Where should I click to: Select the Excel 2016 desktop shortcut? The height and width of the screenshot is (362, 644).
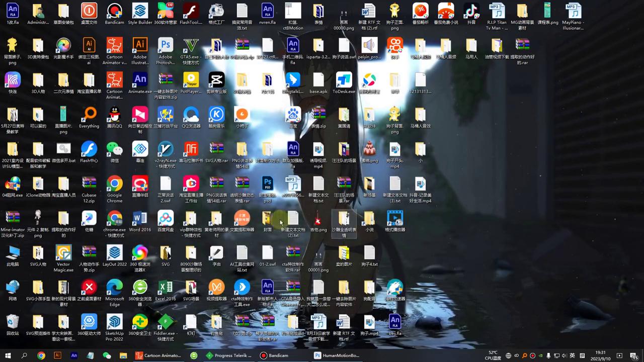pos(166,287)
